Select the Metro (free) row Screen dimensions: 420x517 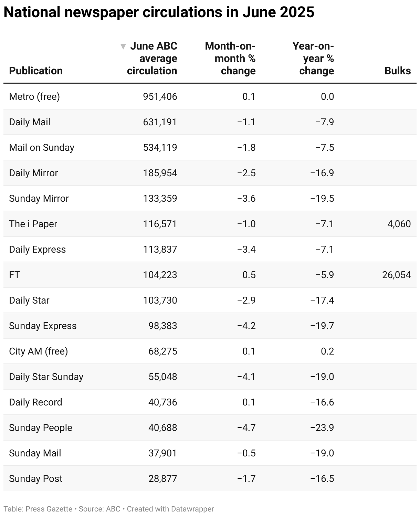tap(210, 97)
